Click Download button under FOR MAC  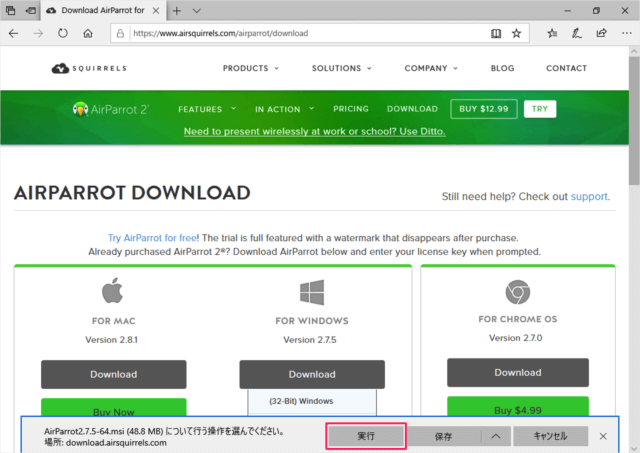113,374
